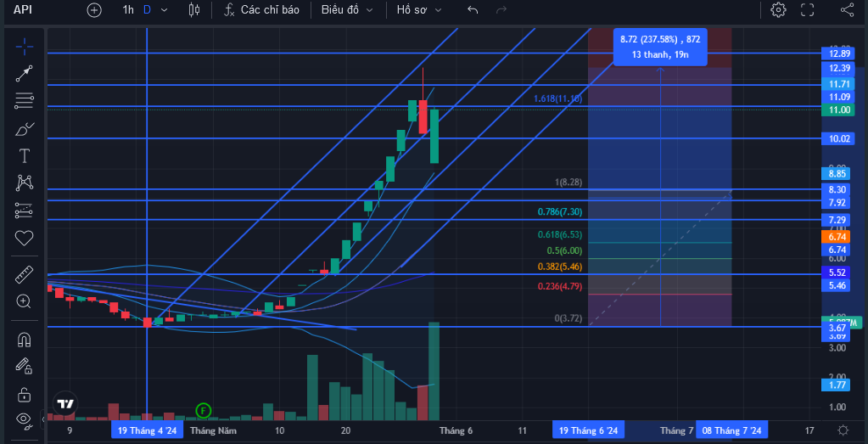The width and height of the screenshot is (868, 444).
Task: Click the TradingView logo on chart
Action: [65, 403]
